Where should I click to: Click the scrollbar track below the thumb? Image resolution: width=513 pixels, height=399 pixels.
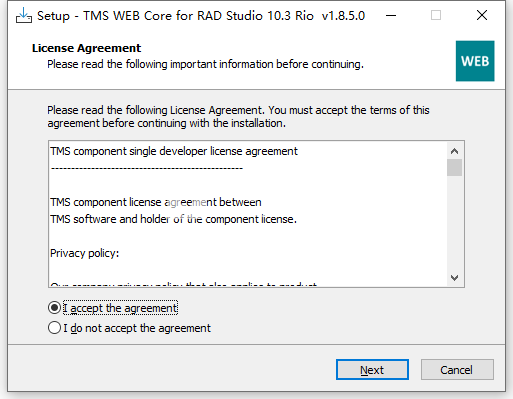[x=454, y=223]
